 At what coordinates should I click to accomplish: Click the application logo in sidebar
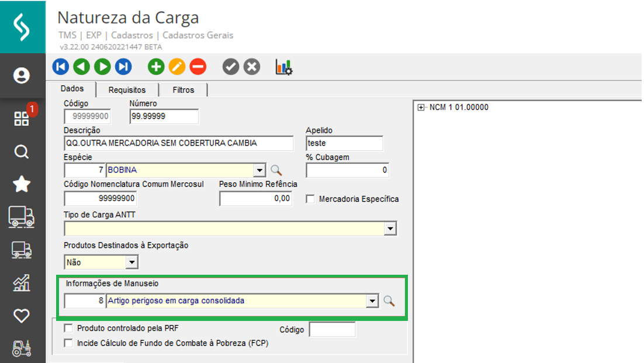(x=22, y=27)
